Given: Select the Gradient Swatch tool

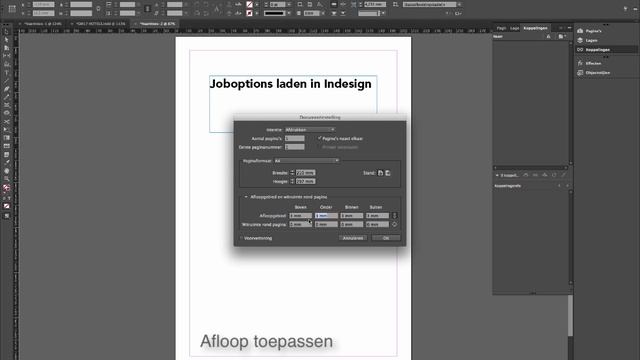Looking at the screenshot, I should tap(7, 138).
